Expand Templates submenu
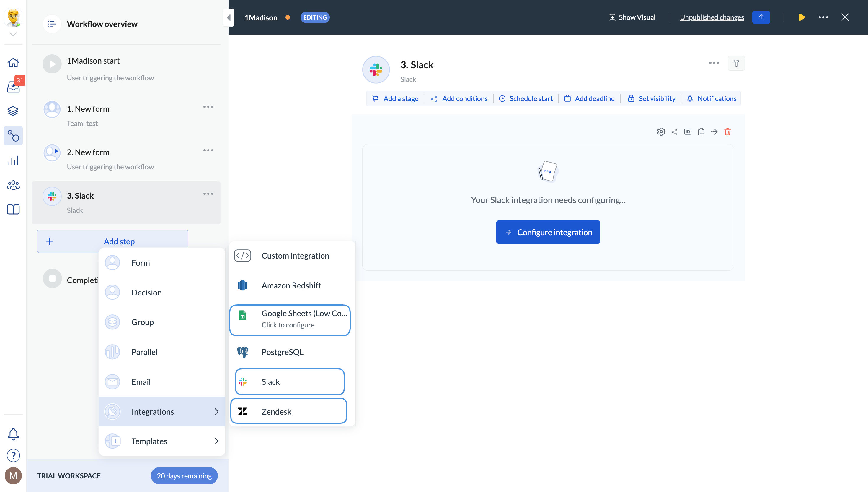The height and width of the screenshot is (492, 868). click(x=162, y=441)
